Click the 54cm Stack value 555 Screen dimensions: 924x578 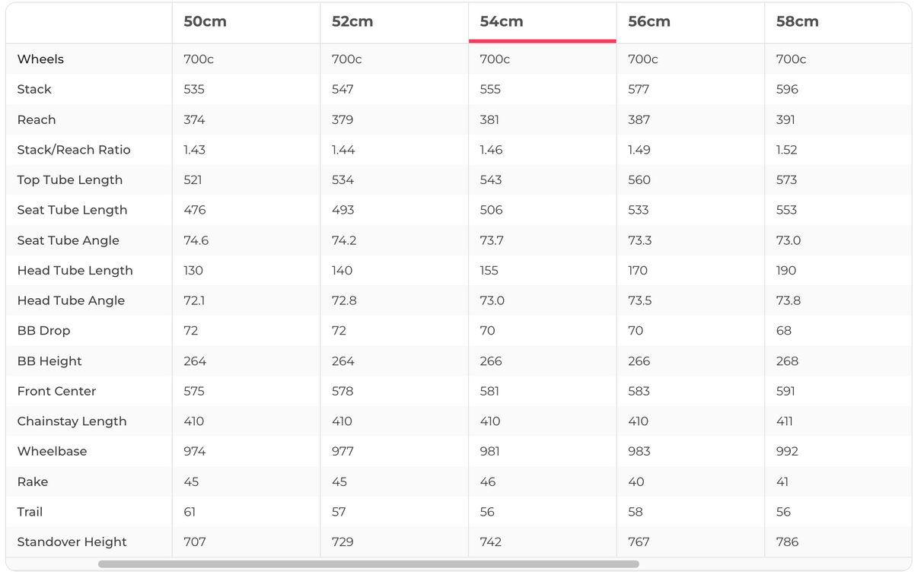(x=490, y=90)
